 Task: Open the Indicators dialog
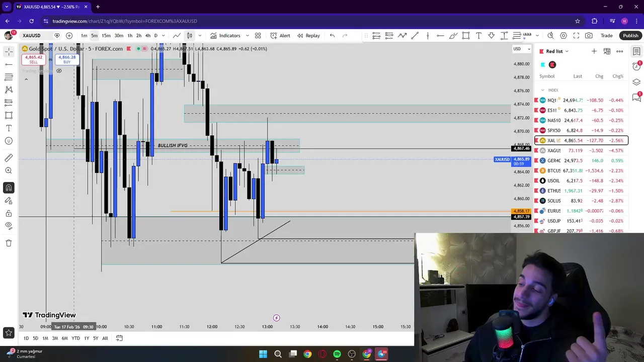point(225,36)
